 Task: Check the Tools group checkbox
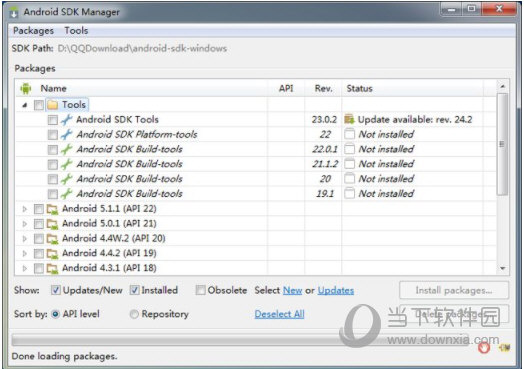39,105
